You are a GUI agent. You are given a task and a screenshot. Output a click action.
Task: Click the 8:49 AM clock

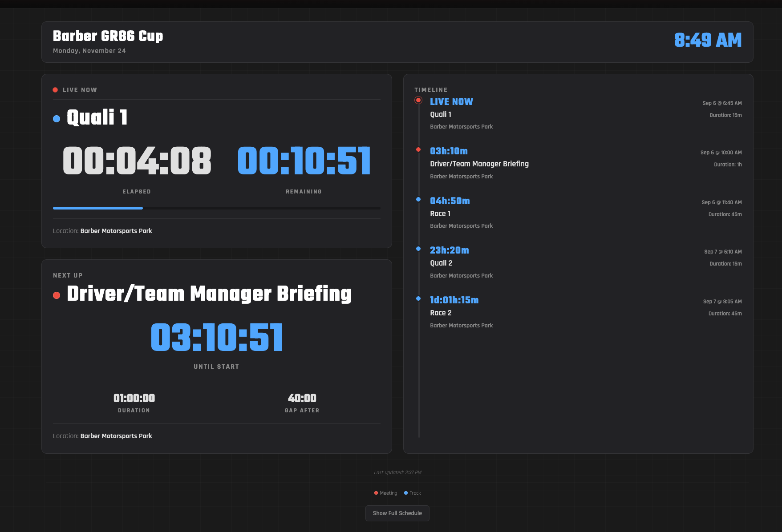click(x=708, y=40)
